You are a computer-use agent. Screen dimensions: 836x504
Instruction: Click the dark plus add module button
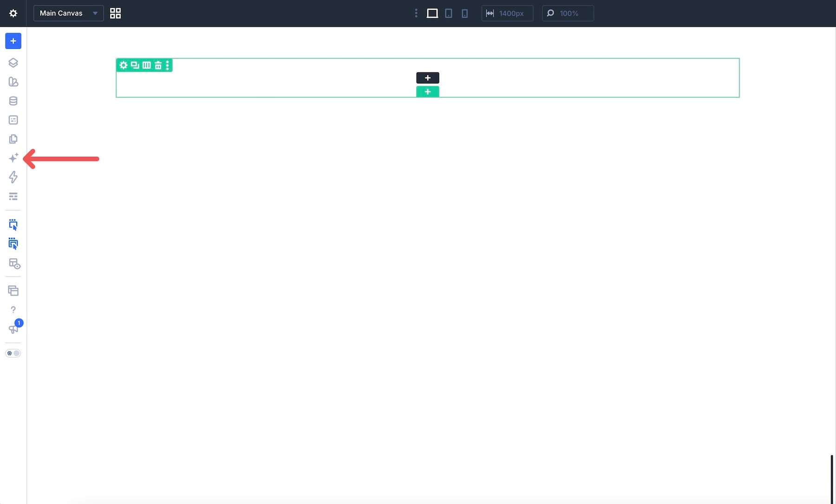(x=427, y=78)
